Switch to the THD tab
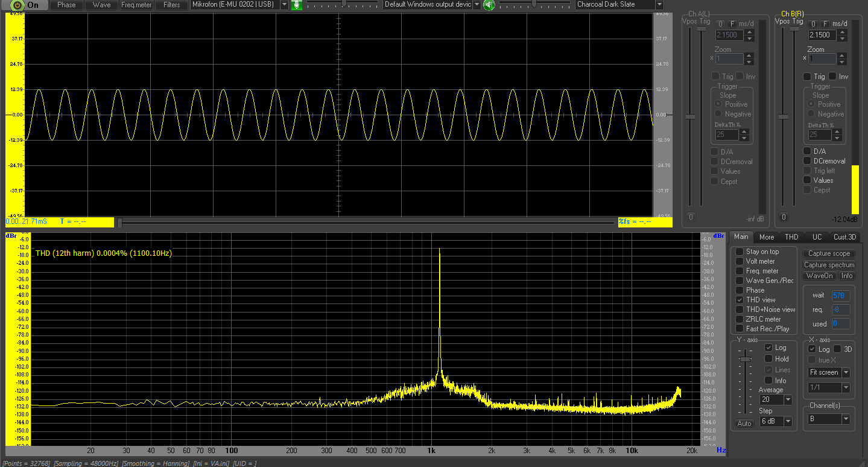The image size is (868, 467). coord(792,237)
